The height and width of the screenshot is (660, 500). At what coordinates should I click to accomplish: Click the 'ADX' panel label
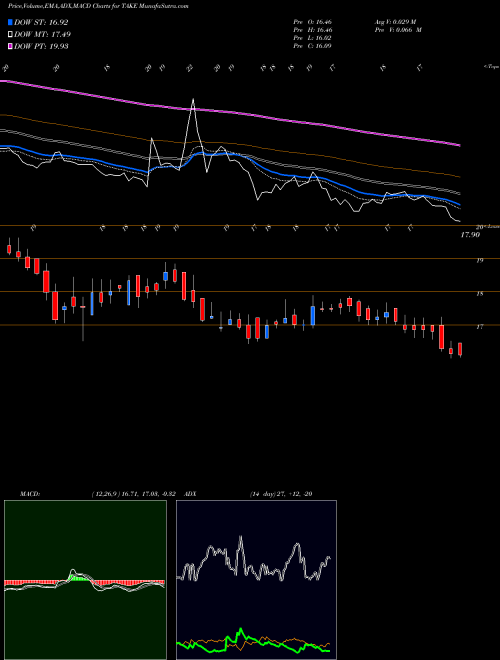(190, 494)
